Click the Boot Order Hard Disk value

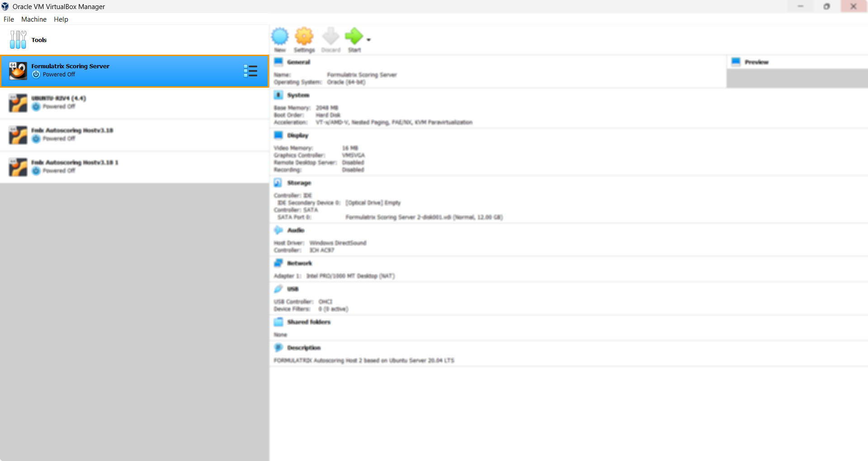[328, 115]
